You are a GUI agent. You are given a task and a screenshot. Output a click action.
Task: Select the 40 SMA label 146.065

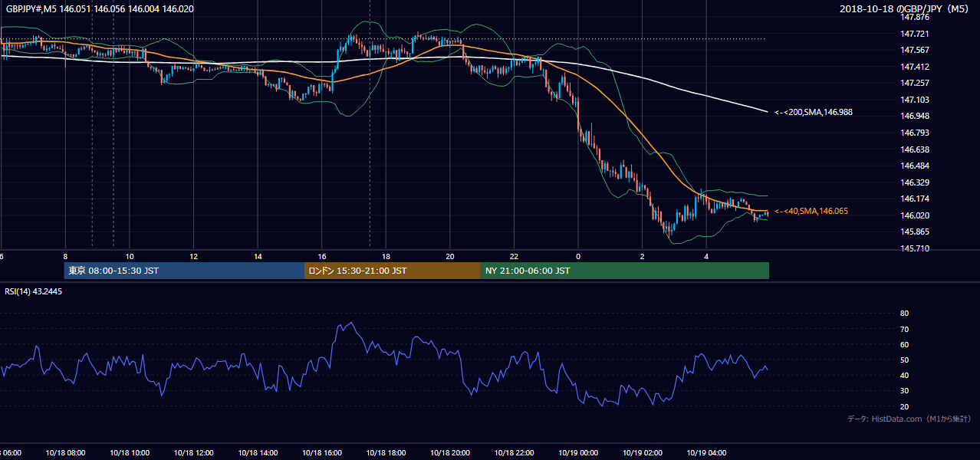coord(811,211)
